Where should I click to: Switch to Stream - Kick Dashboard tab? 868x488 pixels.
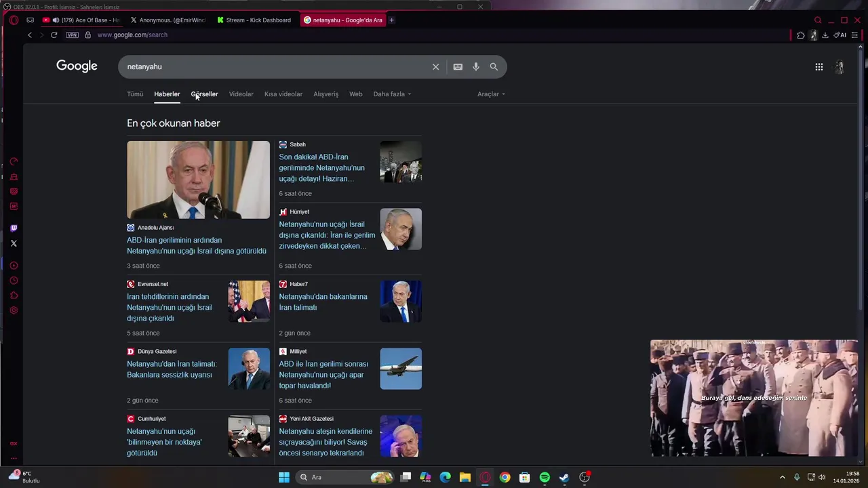click(x=255, y=20)
